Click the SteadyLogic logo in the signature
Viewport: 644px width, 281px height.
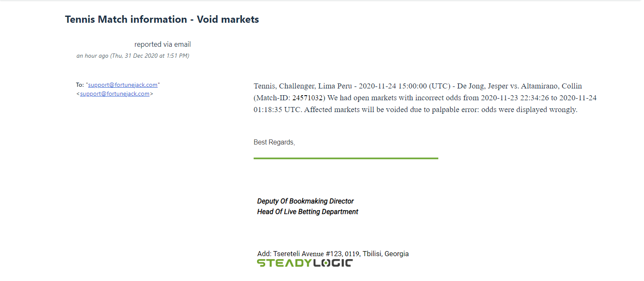(305, 263)
